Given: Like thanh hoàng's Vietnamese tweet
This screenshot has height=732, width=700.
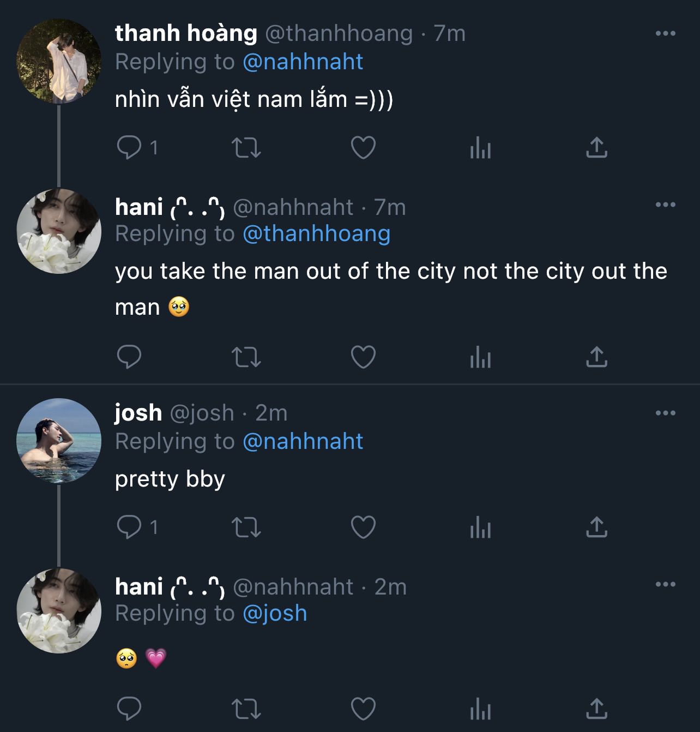Looking at the screenshot, I should (x=363, y=147).
